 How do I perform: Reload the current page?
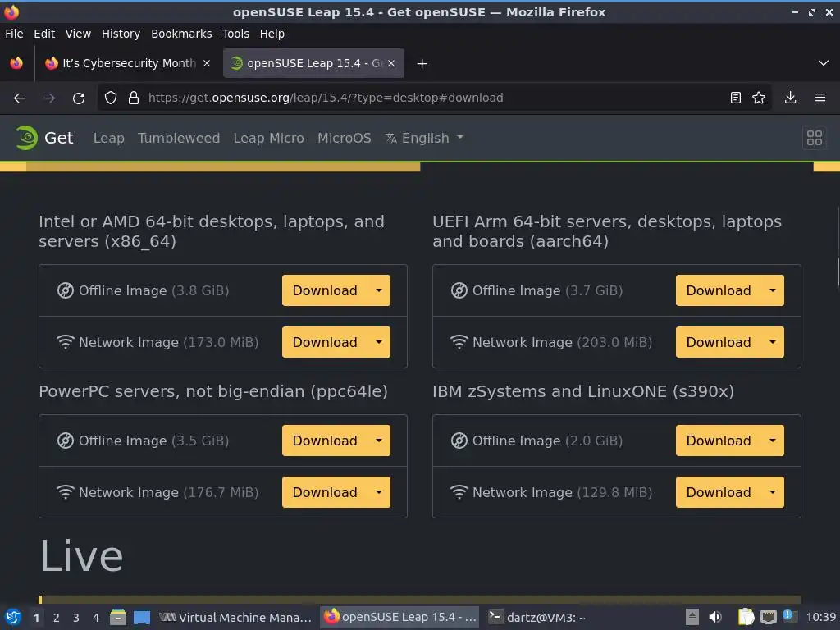click(79, 98)
